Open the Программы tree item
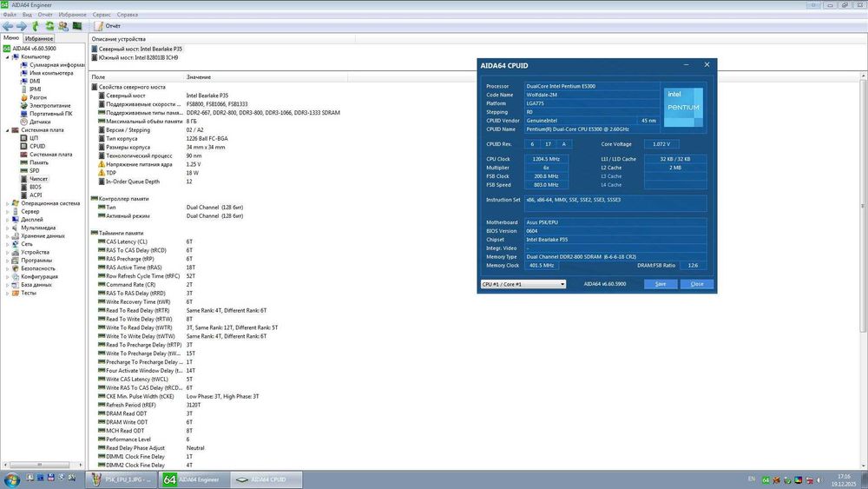 coord(32,261)
